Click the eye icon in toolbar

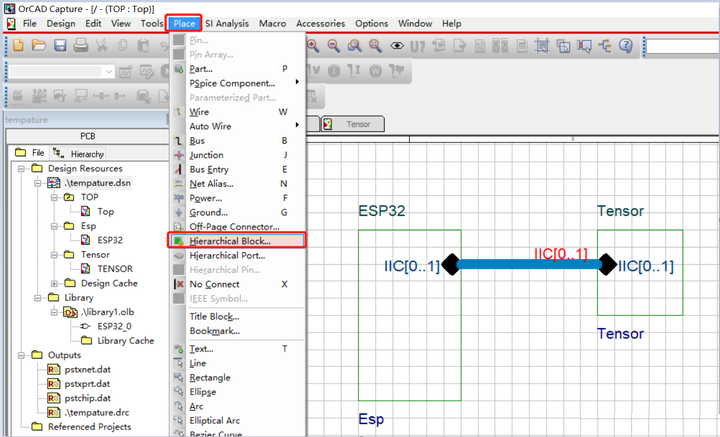pos(397,46)
